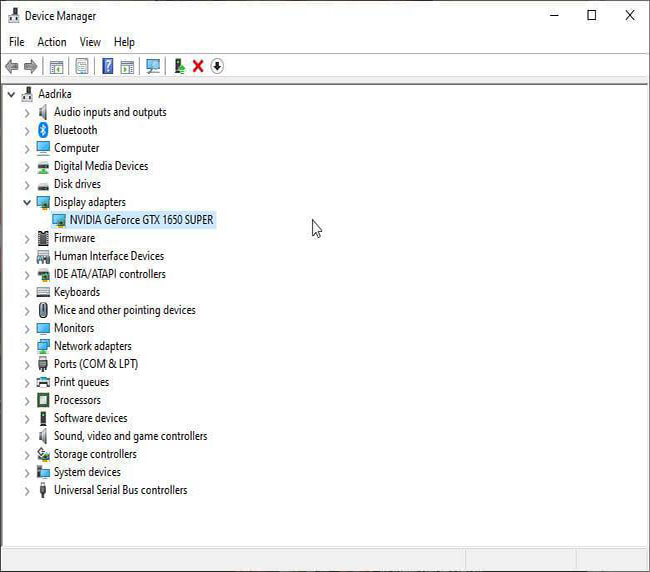Click the Disable device down-arrow icon
650x572 pixels.
[x=217, y=66]
